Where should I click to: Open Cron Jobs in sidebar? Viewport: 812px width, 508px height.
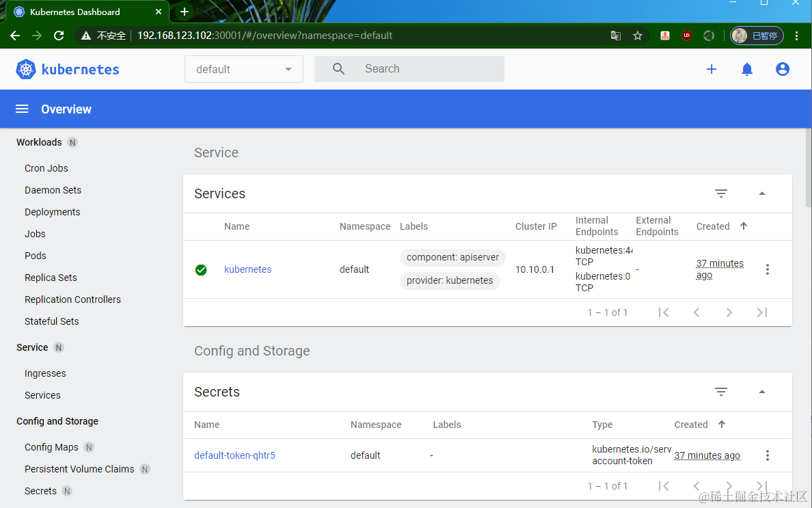tap(46, 168)
